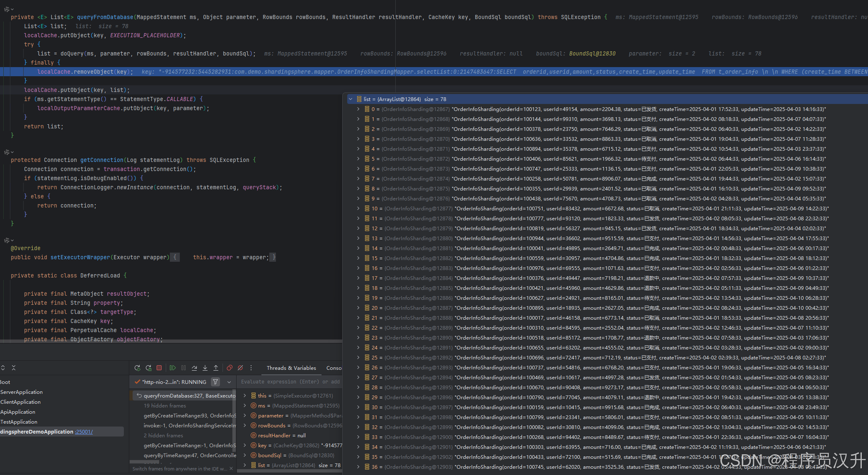Toggle Mute Breakpoints

[240, 368]
